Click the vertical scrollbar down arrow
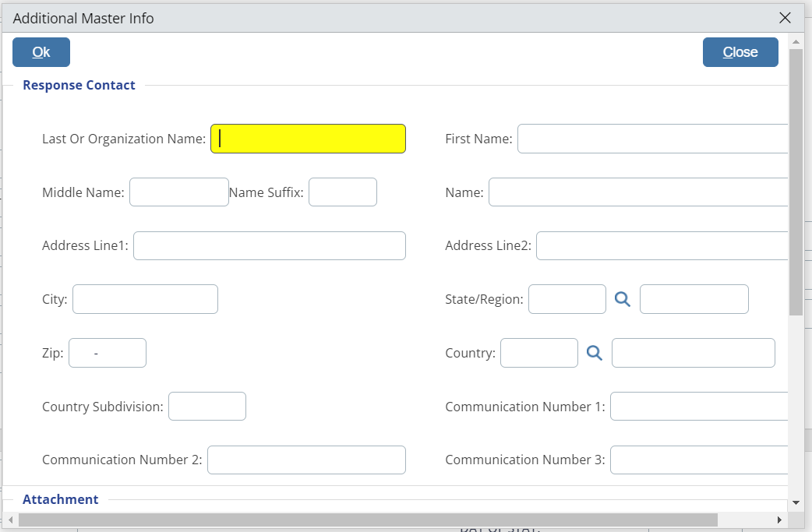This screenshot has height=532, width=812. [x=796, y=502]
